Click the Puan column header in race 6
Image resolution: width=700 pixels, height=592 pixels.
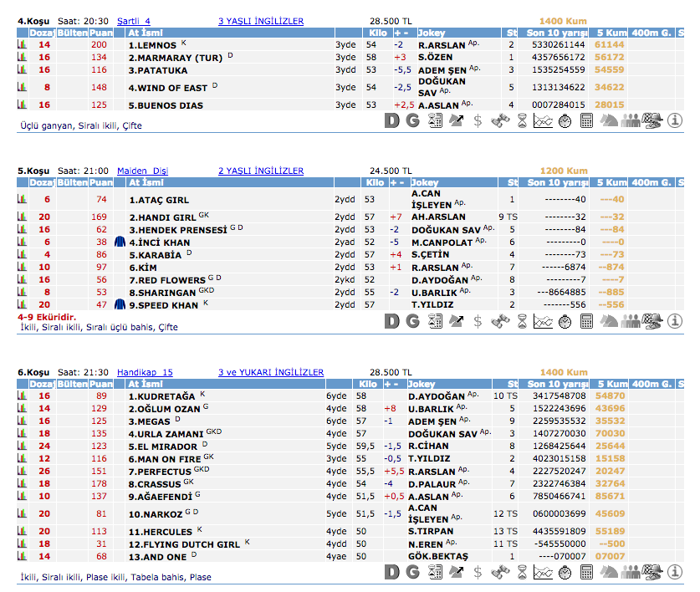[x=100, y=384]
